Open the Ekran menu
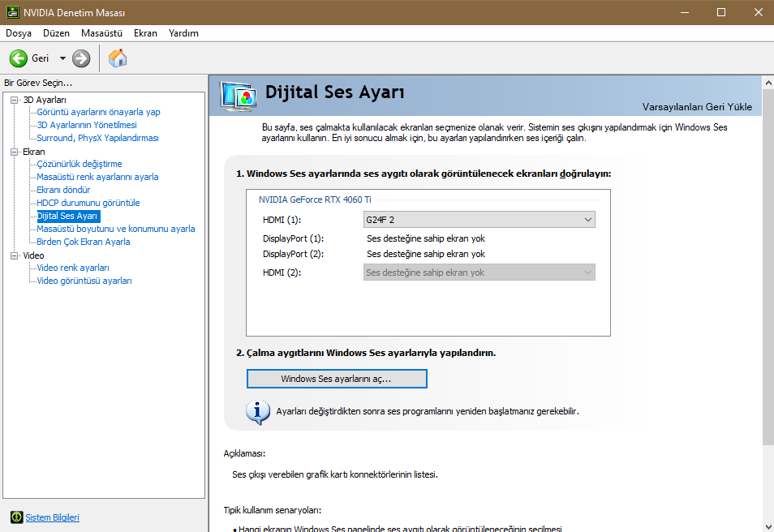Viewport: 774px width, 532px height. click(x=145, y=33)
